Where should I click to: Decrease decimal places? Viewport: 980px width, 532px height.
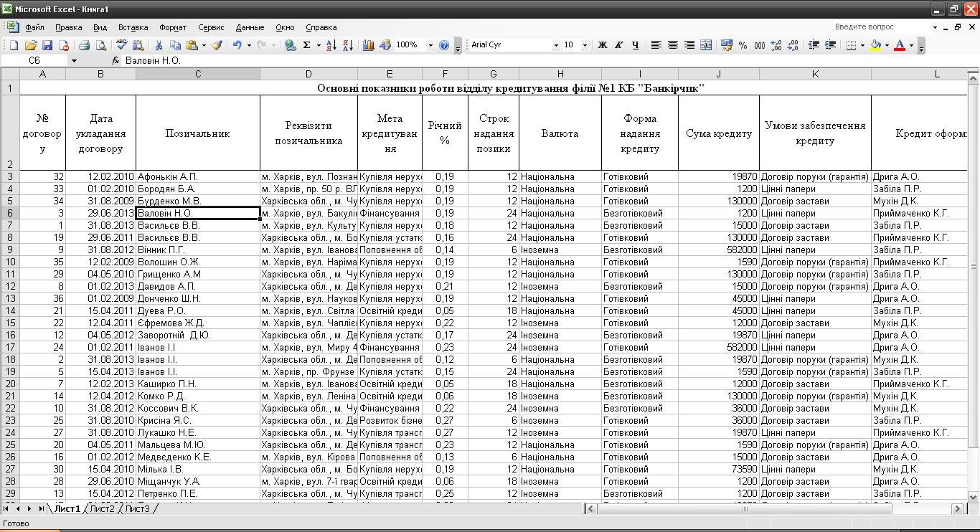pos(793,45)
